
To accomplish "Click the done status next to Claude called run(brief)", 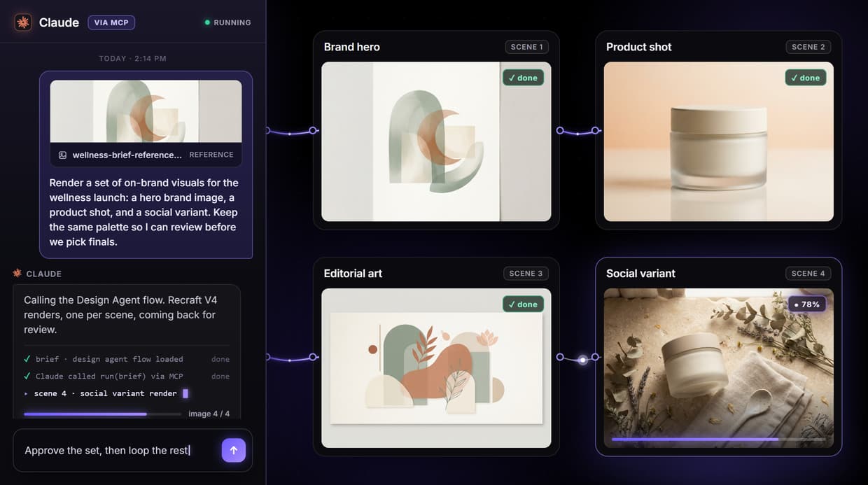I will point(220,377).
